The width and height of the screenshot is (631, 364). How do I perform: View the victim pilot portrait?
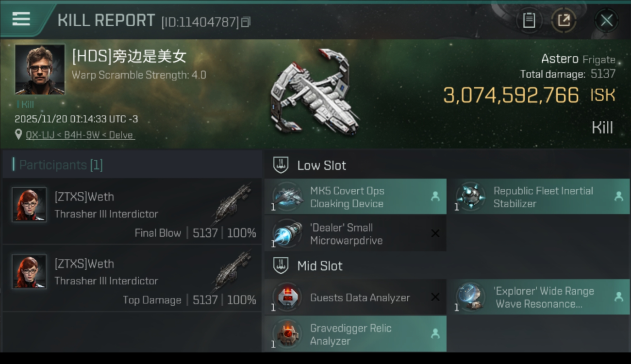40,69
